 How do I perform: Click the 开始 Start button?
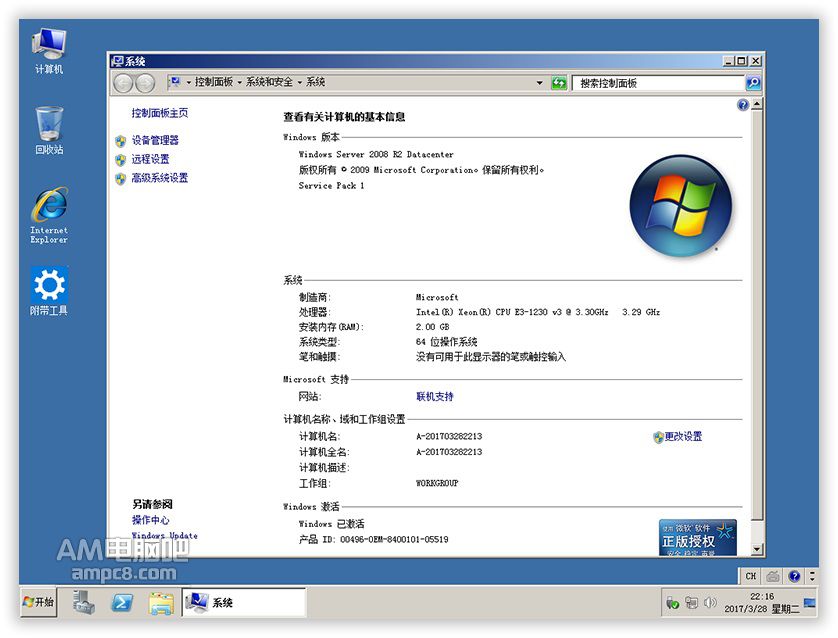pyautogui.click(x=38, y=602)
